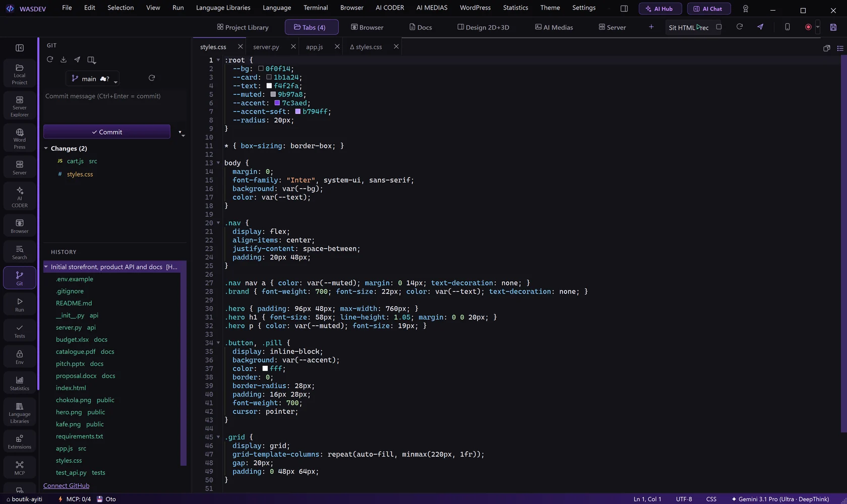Open the Tests panel
The width and height of the screenshot is (847, 504).
pyautogui.click(x=20, y=331)
